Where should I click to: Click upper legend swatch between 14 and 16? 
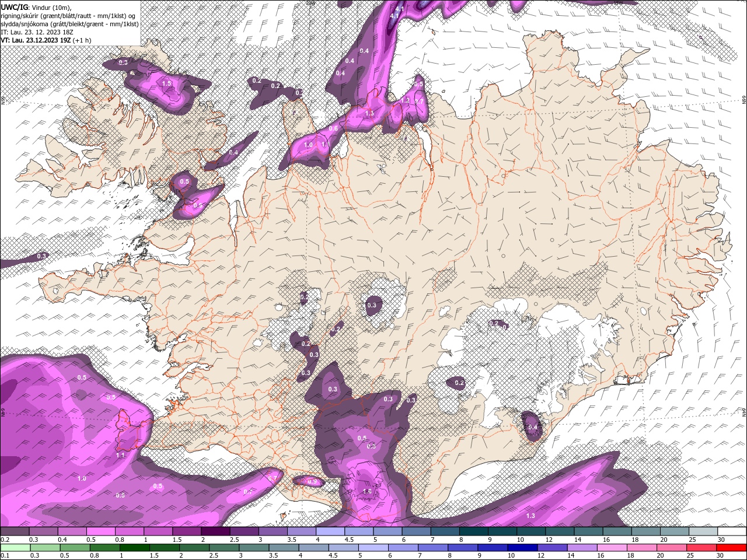589,531
